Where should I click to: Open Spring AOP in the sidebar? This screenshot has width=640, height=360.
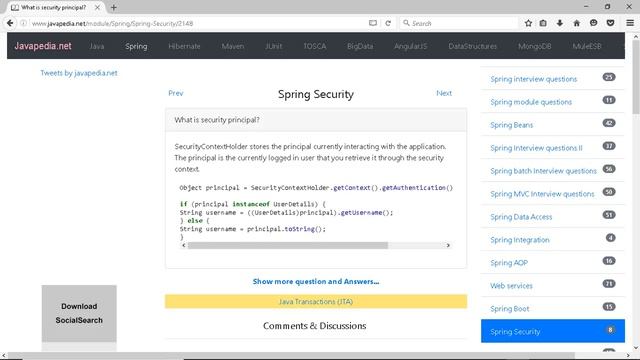(509, 262)
